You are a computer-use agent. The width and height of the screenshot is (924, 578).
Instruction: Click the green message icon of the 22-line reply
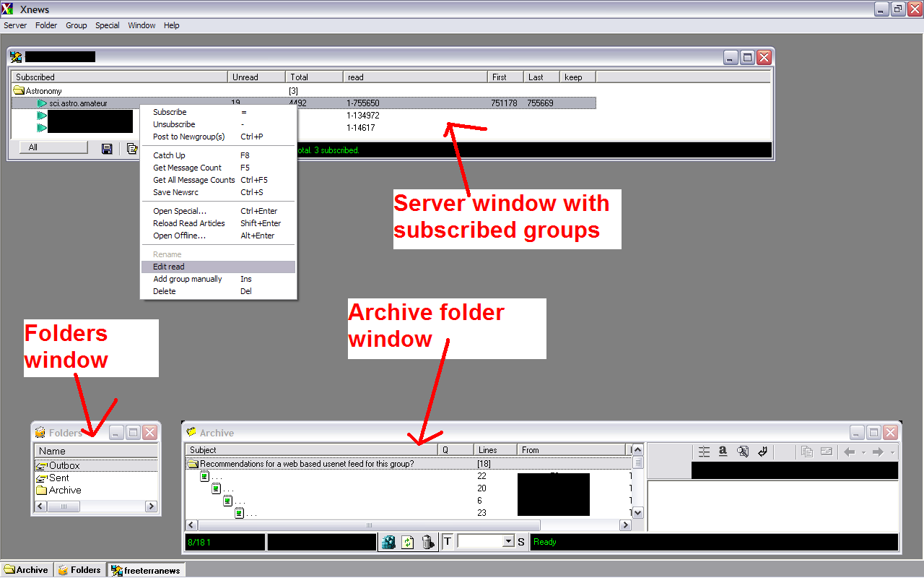204,477
